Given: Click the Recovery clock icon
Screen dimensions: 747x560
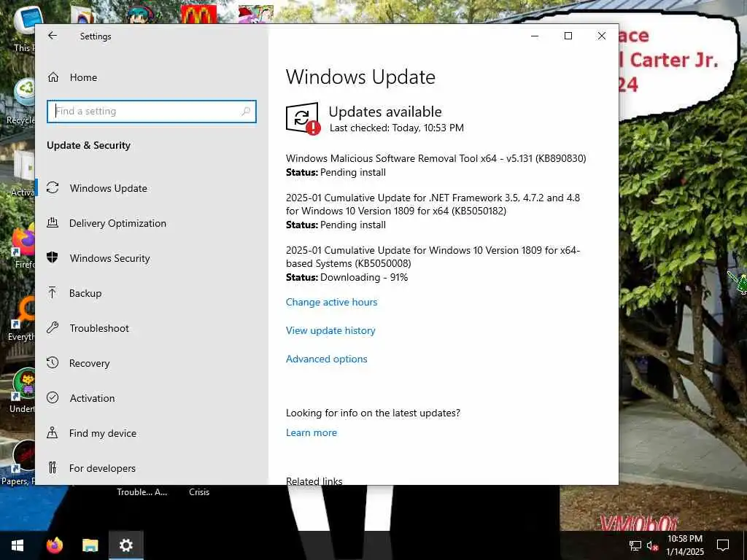Looking at the screenshot, I should (x=53, y=362).
